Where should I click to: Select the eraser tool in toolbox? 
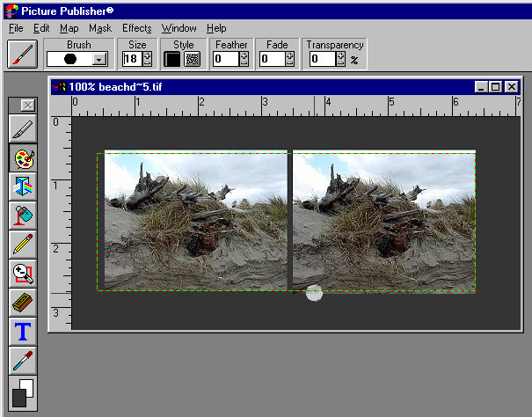click(22, 302)
